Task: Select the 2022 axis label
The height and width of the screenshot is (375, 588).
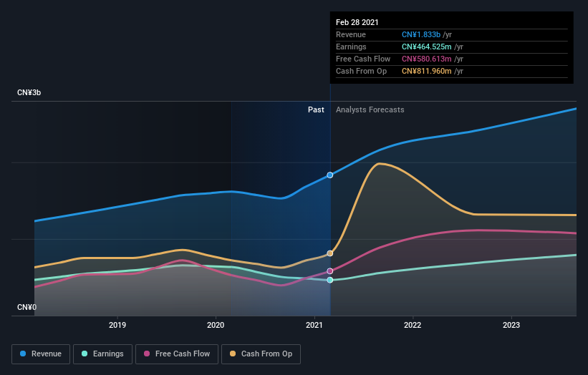Action: pos(413,325)
